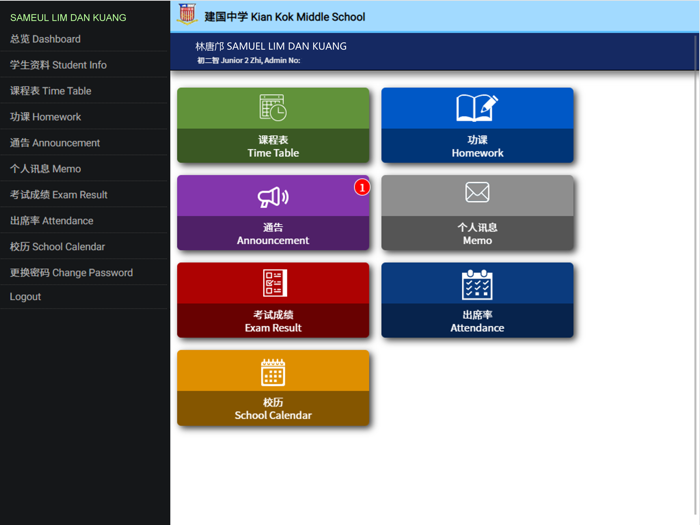Open the 出席率 Attendance tile label

coord(477,321)
